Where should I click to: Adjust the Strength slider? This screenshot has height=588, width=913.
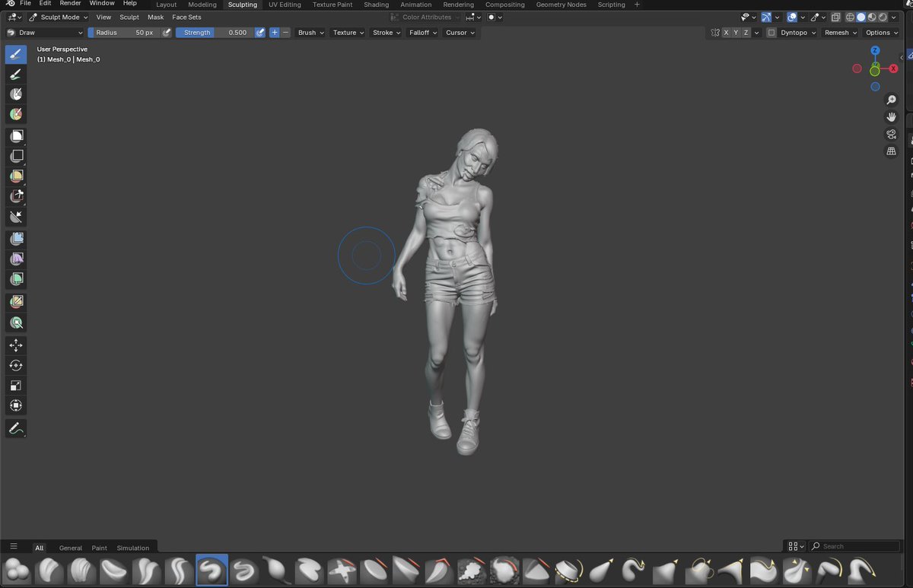point(214,33)
